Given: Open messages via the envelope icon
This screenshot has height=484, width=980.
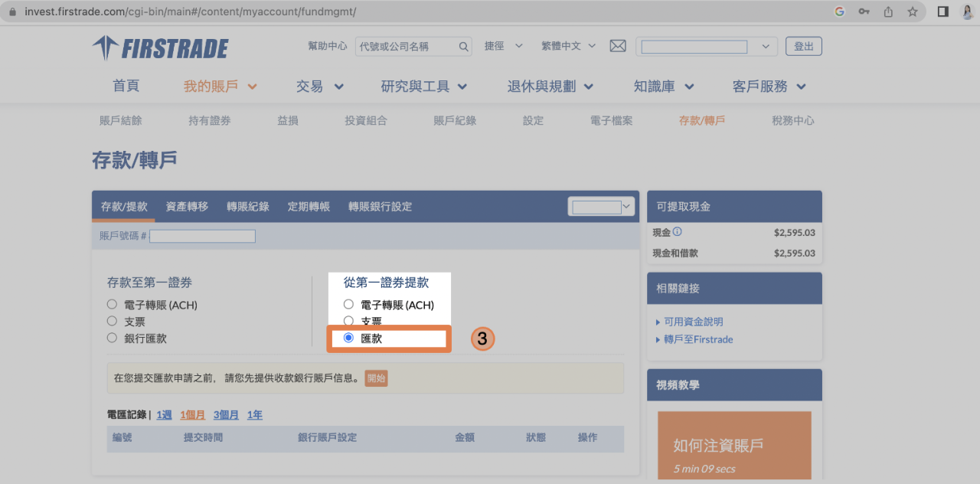Looking at the screenshot, I should point(617,45).
